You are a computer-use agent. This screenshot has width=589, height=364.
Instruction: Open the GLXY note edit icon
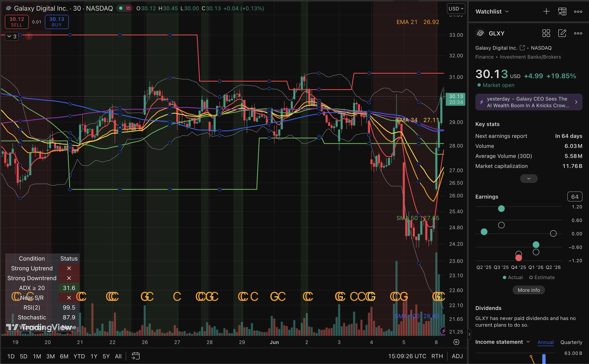(562, 33)
